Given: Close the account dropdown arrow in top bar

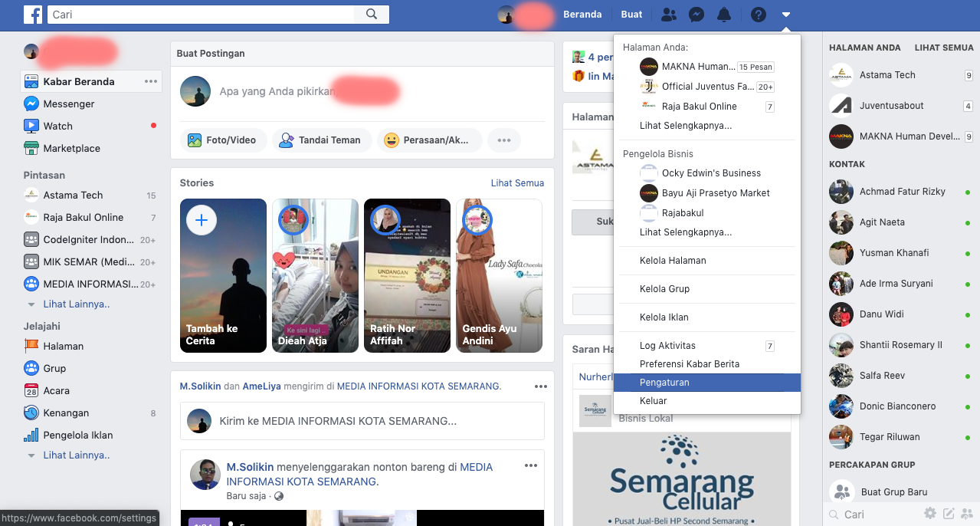Looking at the screenshot, I should (786, 15).
